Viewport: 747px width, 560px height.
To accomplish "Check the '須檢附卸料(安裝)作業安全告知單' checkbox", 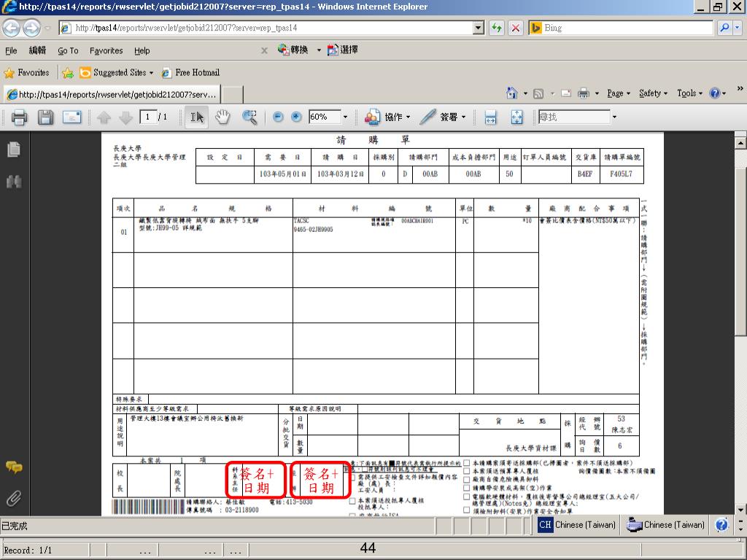I will (x=466, y=510).
